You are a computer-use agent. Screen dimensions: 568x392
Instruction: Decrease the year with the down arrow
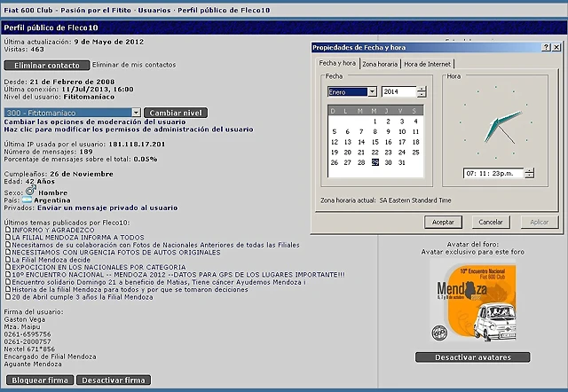pos(422,95)
